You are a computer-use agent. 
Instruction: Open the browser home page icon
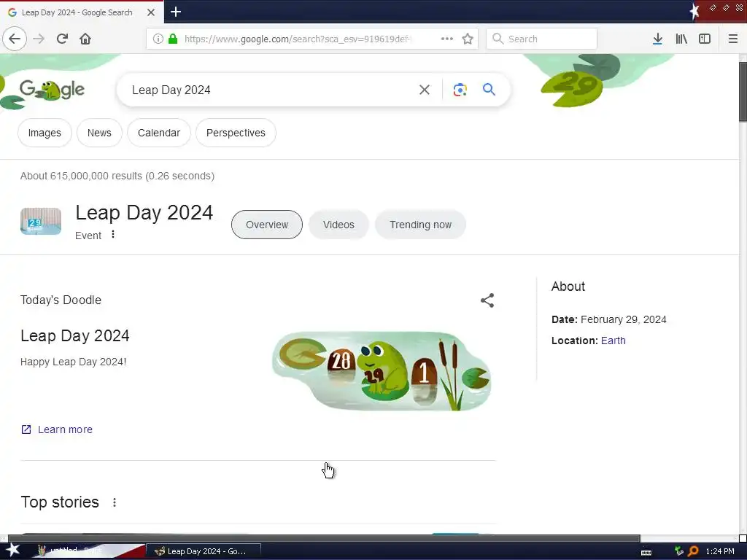pos(85,39)
